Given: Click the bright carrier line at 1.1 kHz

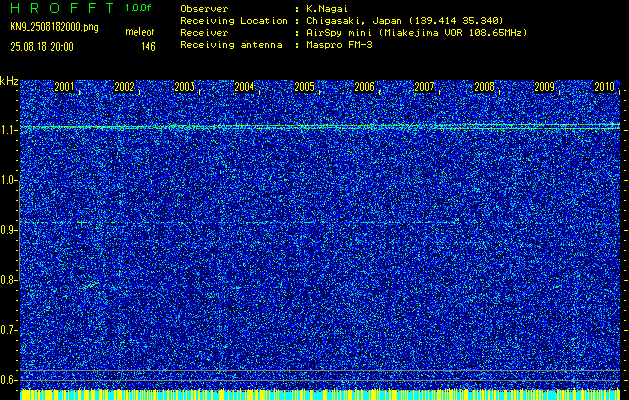Looking at the screenshot, I should tap(320, 127).
